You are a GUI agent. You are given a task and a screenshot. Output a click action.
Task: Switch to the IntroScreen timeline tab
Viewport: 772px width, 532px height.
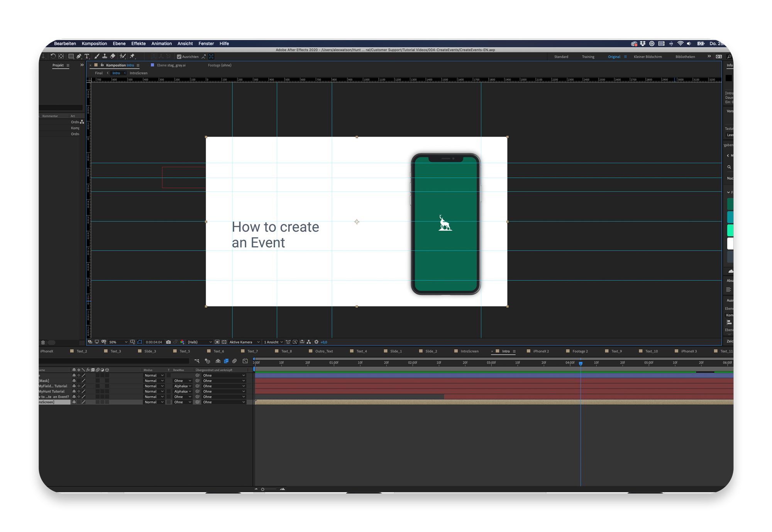(x=469, y=351)
